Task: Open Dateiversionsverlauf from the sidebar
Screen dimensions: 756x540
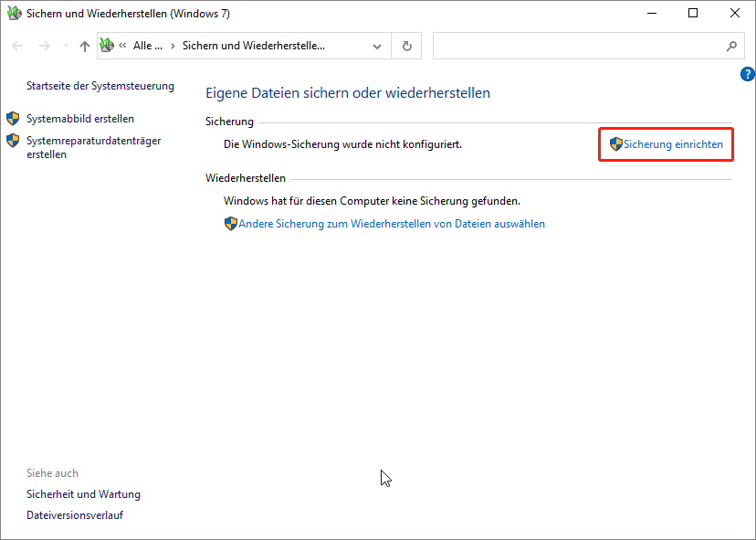Action: (75, 514)
